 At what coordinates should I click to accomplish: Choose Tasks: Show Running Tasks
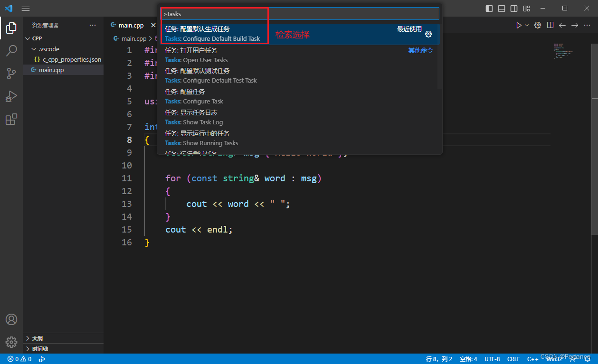click(300, 138)
